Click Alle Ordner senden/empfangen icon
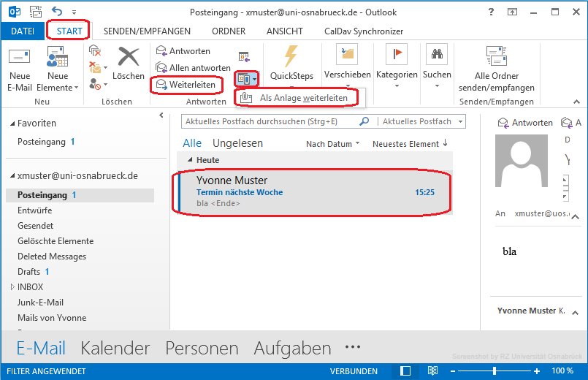The width and height of the screenshot is (588, 380). tap(496, 56)
